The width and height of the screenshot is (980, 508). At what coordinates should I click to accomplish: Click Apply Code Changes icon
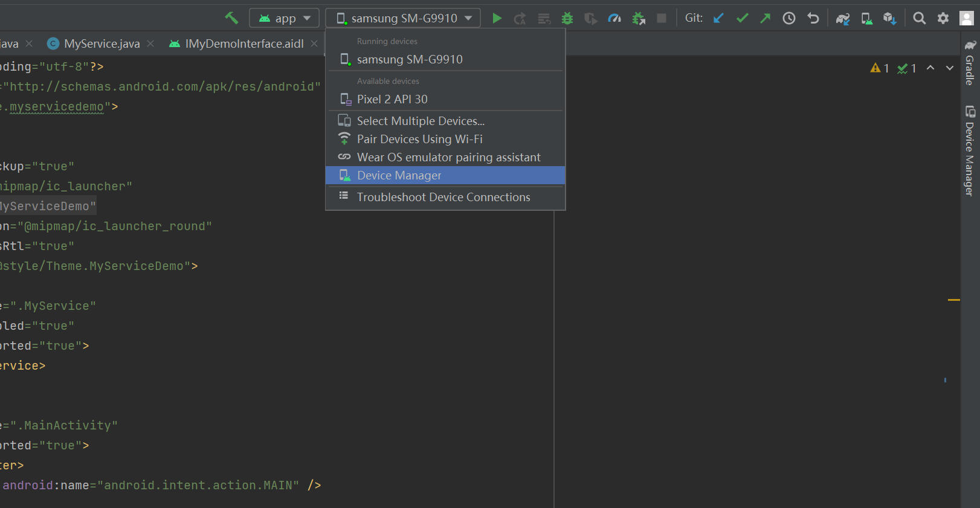pyautogui.click(x=544, y=19)
